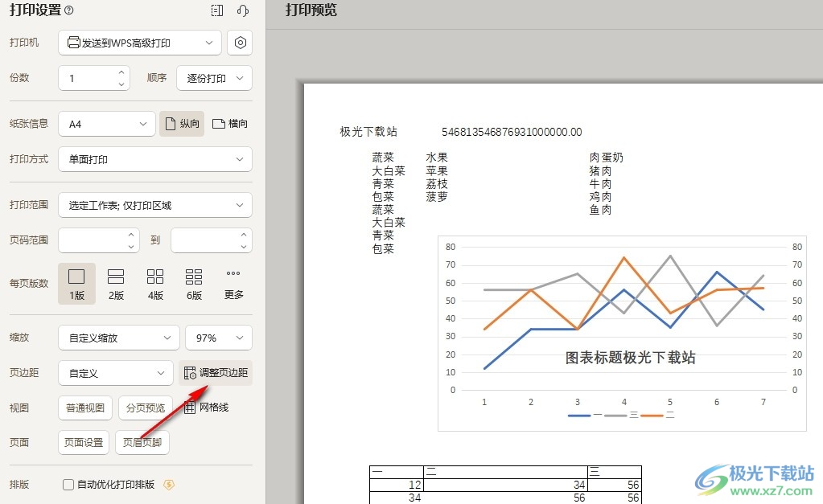Choose 6版 pages-per-sheet layout
The height and width of the screenshot is (504, 823).
[x=194, y=284]
